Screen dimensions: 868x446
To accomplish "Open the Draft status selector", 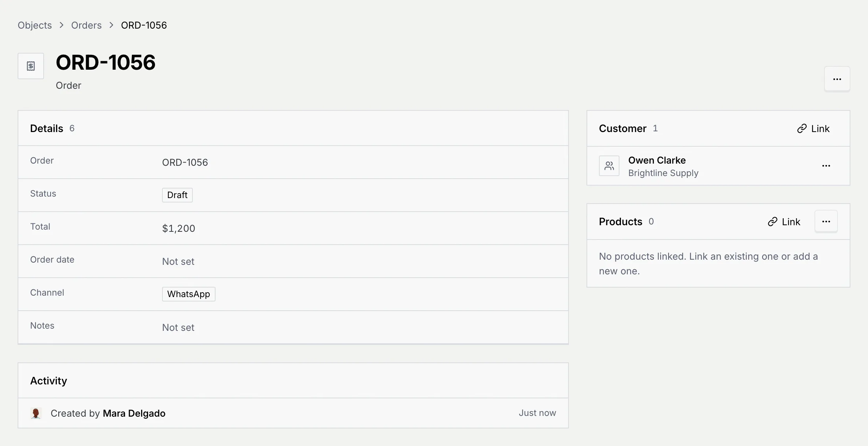I will tap(177, 195).
